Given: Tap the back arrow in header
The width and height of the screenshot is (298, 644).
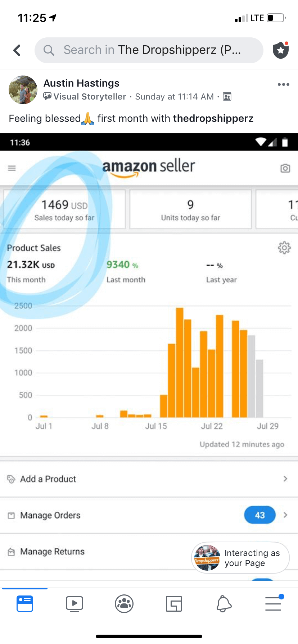Looking at the screenshot, I should click(x=17, y=50).
